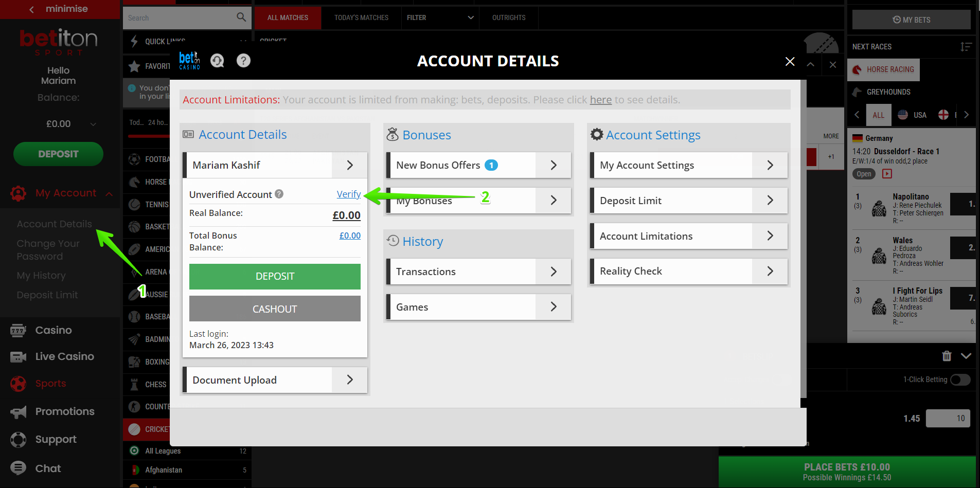Image resolution: width=980 pixels, height=488 pixels.
Task: Click the betslip stake field showing 10
Action: pyautogui.click(x=948, y=418)
